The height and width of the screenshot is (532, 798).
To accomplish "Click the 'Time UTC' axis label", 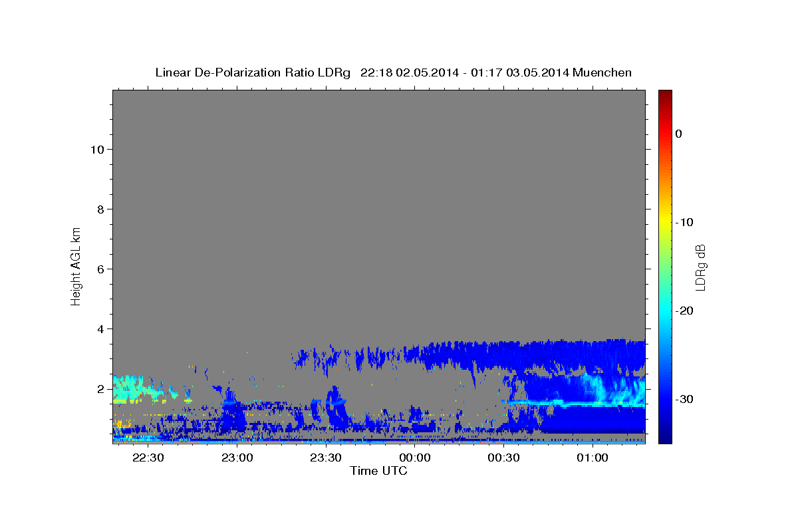I will [378, 471].
